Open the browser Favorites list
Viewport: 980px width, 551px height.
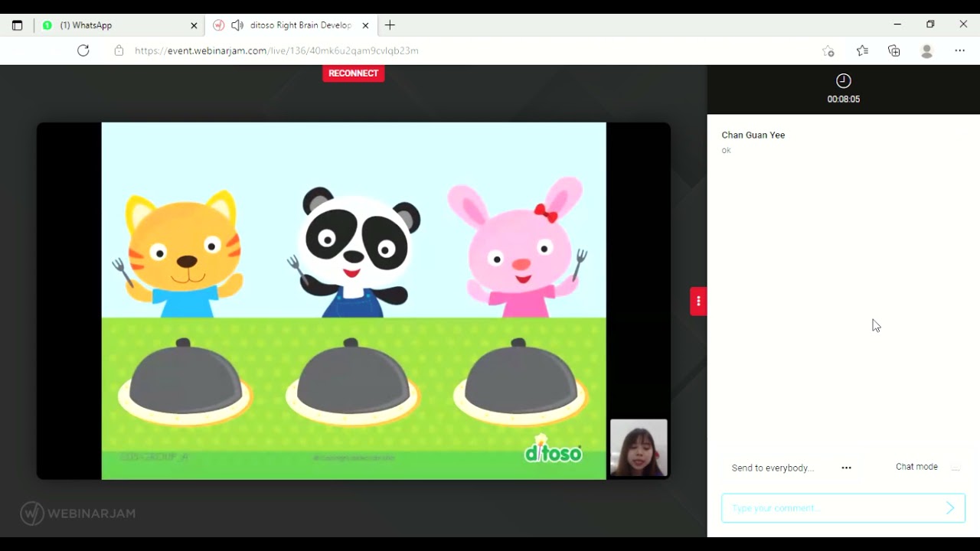tap(862, 51)
